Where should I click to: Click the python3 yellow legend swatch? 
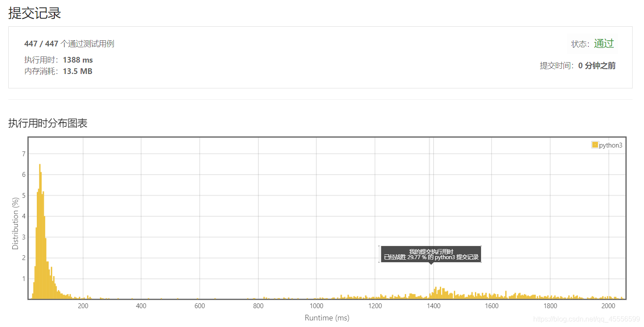coord(595,145)
